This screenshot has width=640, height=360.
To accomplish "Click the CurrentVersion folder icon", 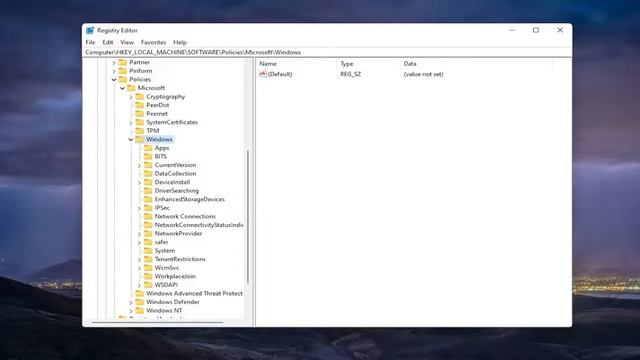I will [148, 165].
